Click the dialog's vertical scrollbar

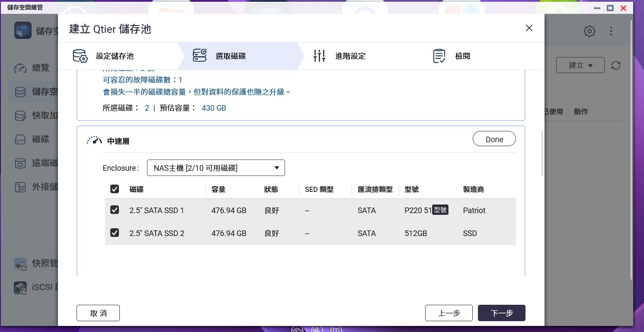point(542,153)
